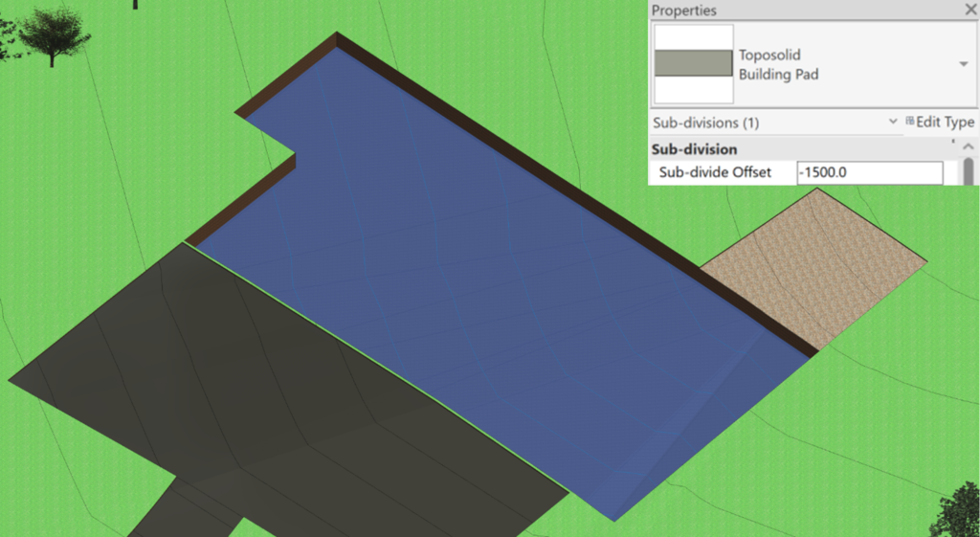980x537 pixels.
Task: Click the Edit Type button label
Action: (946, 123)
